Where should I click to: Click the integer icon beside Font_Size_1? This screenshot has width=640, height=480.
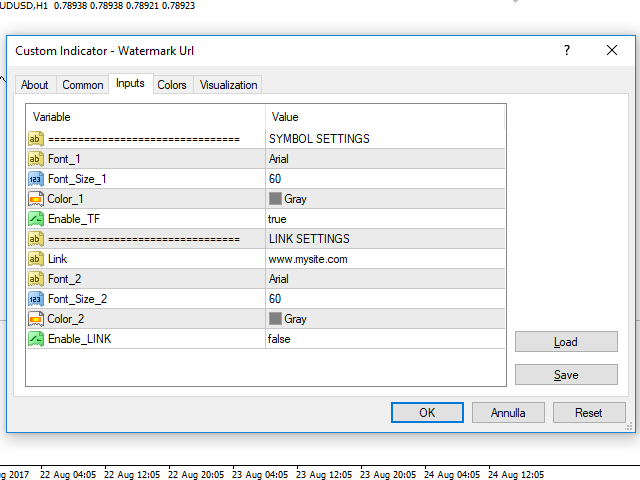coord(36,179)
